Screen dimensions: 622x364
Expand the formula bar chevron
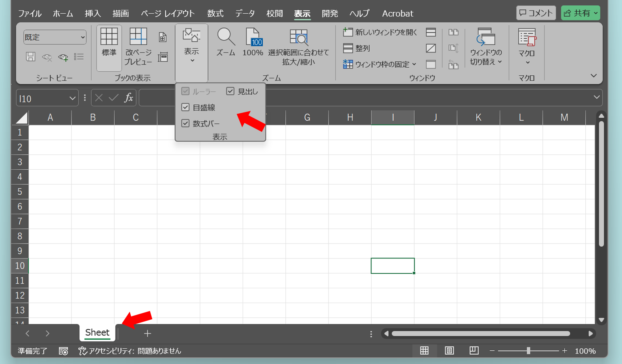(597, 97)
